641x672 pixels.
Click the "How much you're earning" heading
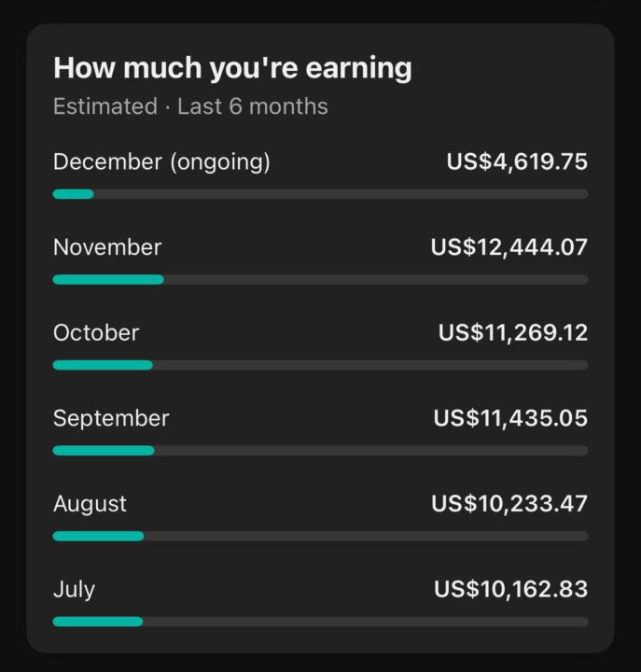232,68
